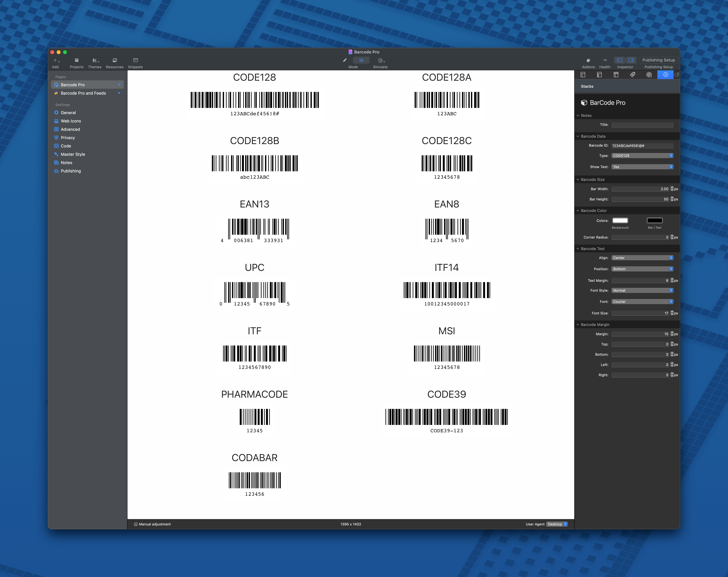Open the Snippets panel icon
The image size is (728, 577).
click(x=135, y=60)
